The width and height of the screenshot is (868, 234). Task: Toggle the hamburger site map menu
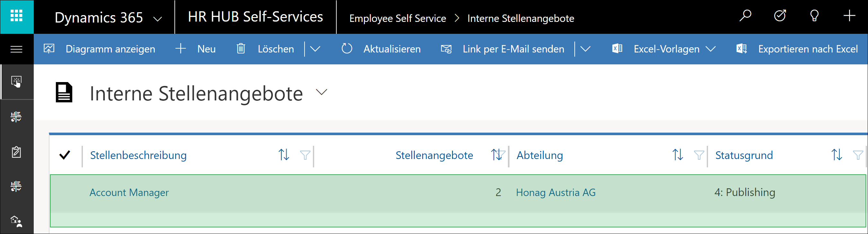click(x=16, y=49)
